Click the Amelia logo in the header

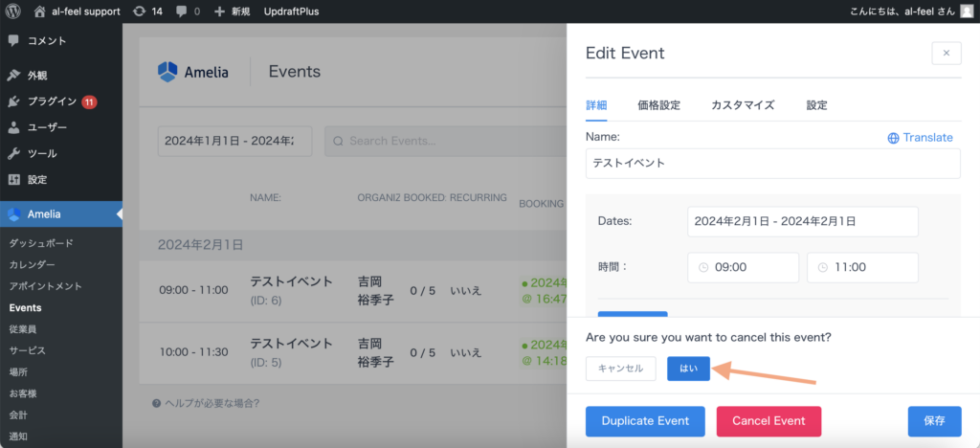click(x=193, y=72)
